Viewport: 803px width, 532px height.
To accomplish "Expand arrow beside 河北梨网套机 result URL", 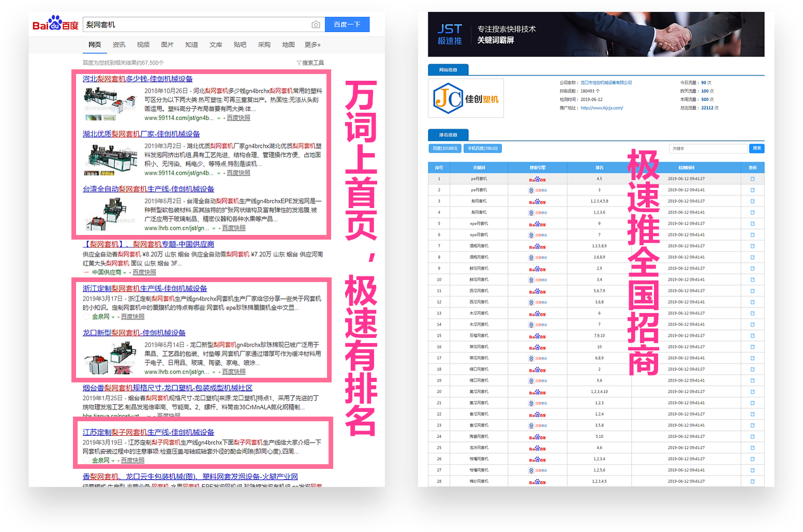I will pos(219,119).
